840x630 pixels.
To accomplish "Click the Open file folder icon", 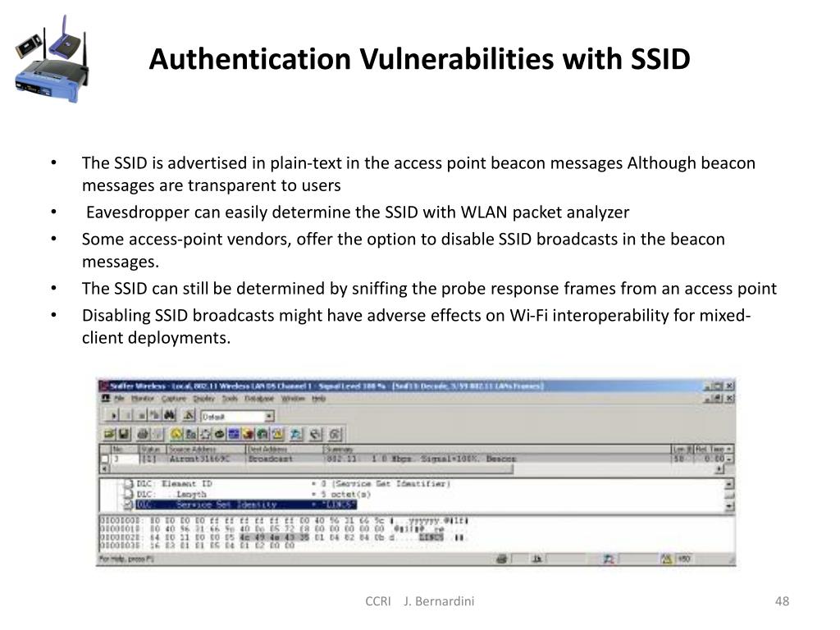I will [109, 435].
